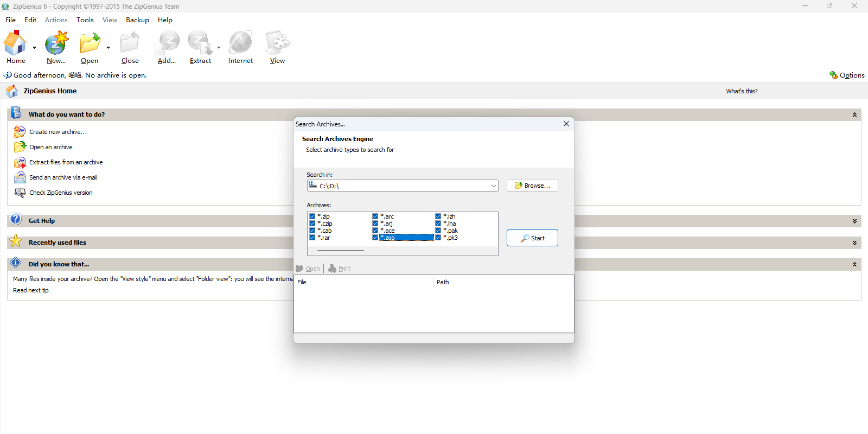
Task: Open the Search in drive dropdown
Action: coord(493,186)
